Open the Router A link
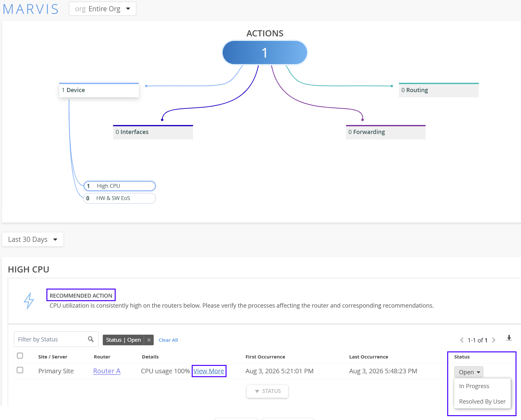The width and height of the screenshot is (521, 420). tap(107, 371)
